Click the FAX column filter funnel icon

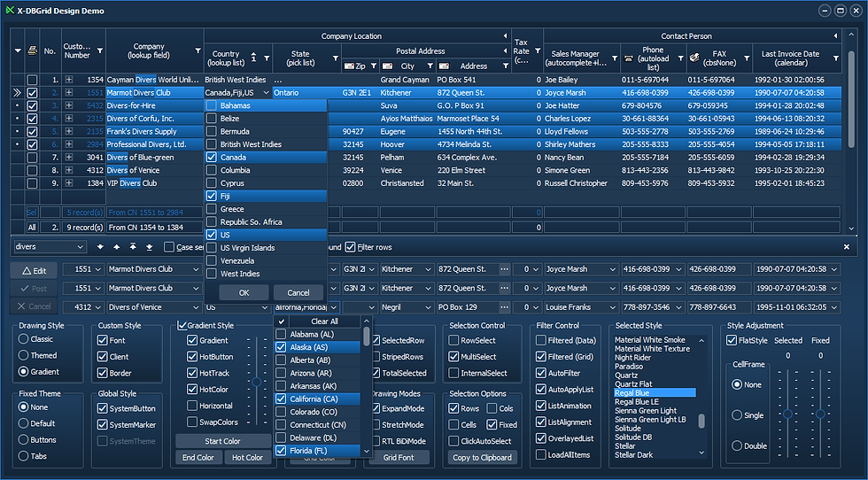coord(746,58)
